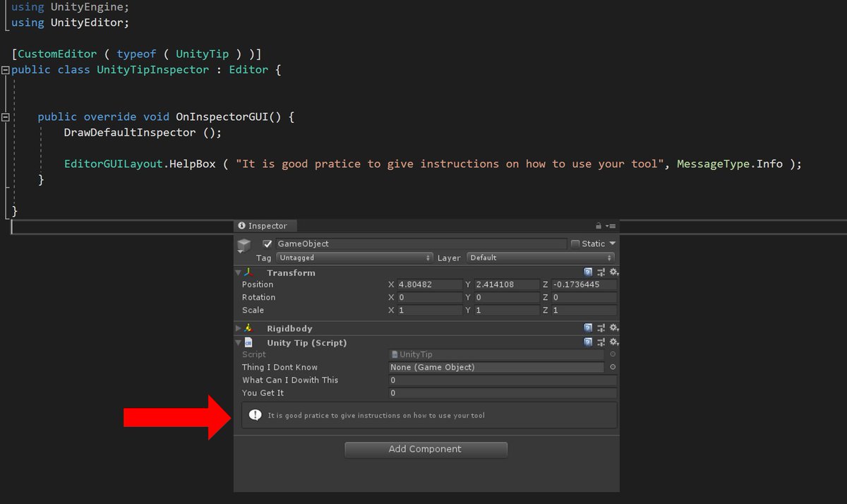Toggle the GameObject active checkbox

[x=268, y=244]
